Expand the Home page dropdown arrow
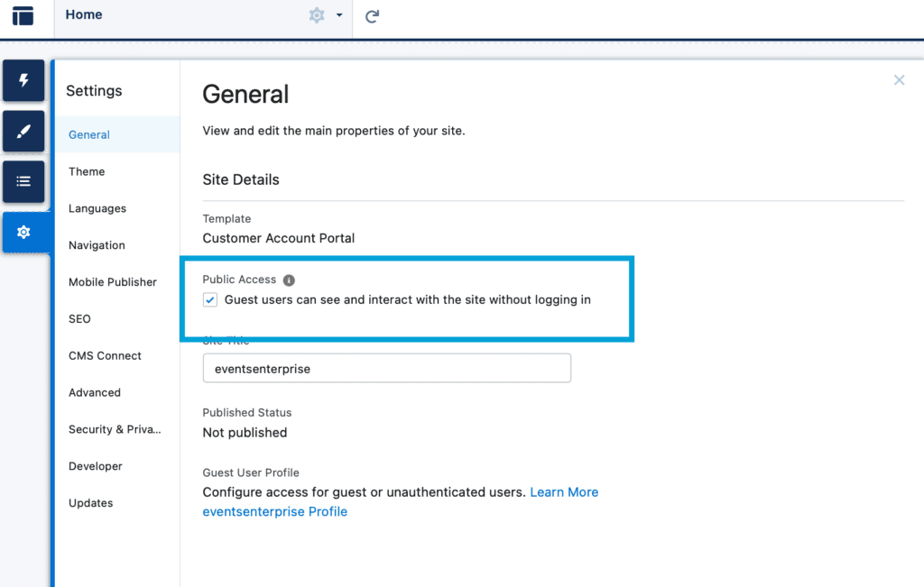This screenshot has height=587, width=924. (339, 15)
